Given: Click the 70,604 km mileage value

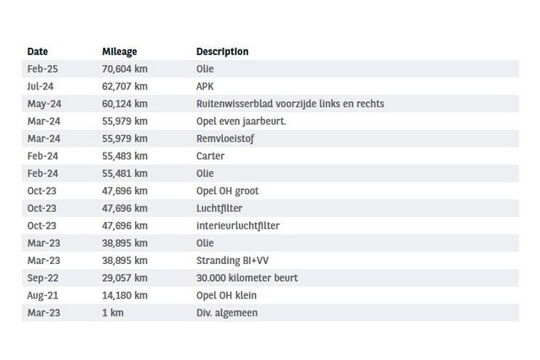Looking at the screenshot, I should pos(125,69).
